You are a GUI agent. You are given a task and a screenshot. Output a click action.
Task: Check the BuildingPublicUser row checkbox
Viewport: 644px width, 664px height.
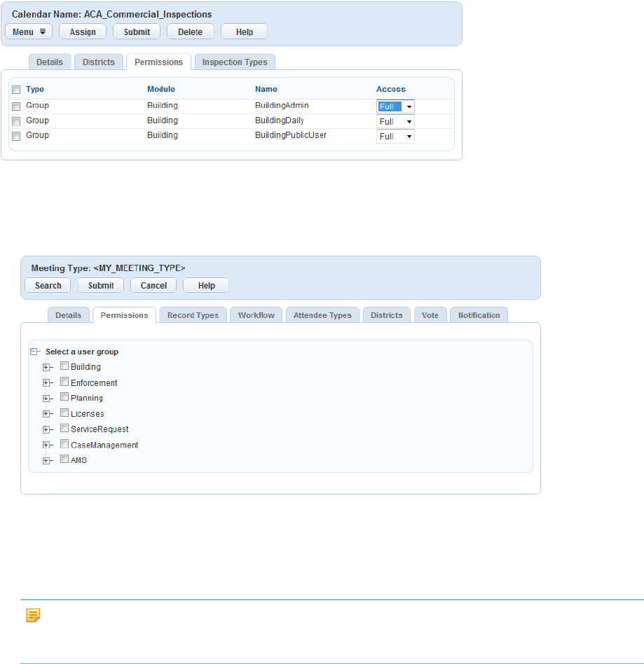point(16,136)
